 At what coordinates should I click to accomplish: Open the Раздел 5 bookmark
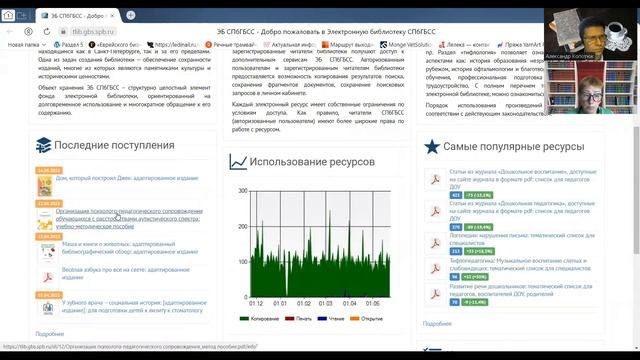69,44
